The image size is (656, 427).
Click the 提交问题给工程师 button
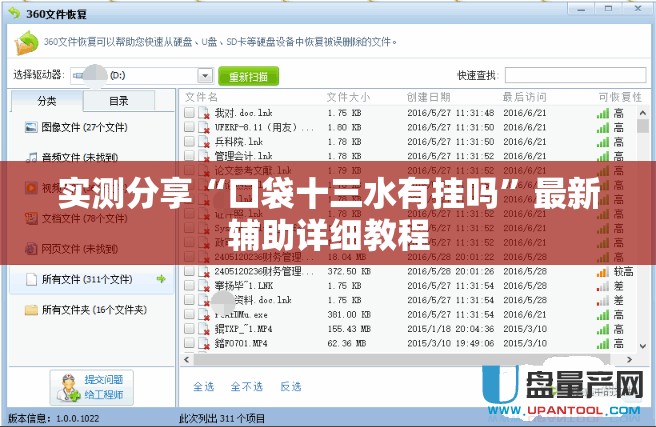92,387
